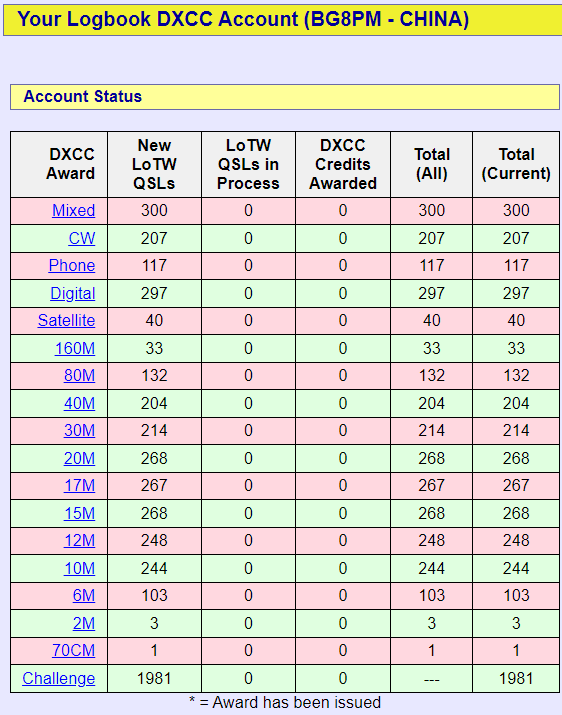Open the 15M band link
The image size is (562, 715).
[79, 514]
